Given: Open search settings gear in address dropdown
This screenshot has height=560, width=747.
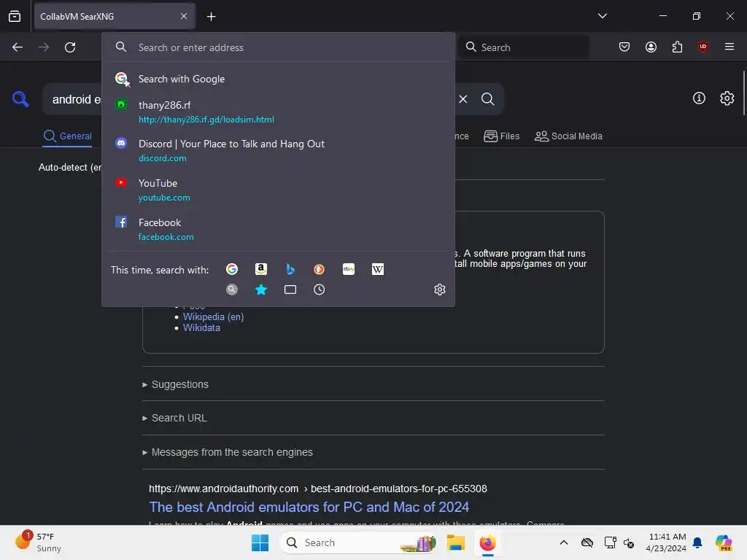Looking at the screenshot, I should 440,289.
